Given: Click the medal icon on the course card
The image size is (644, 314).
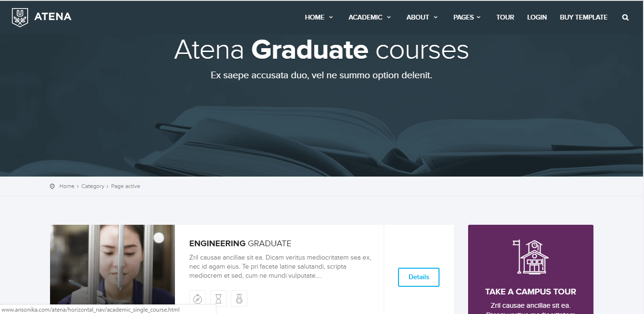Looking at the screenshot, I should 239,299.
